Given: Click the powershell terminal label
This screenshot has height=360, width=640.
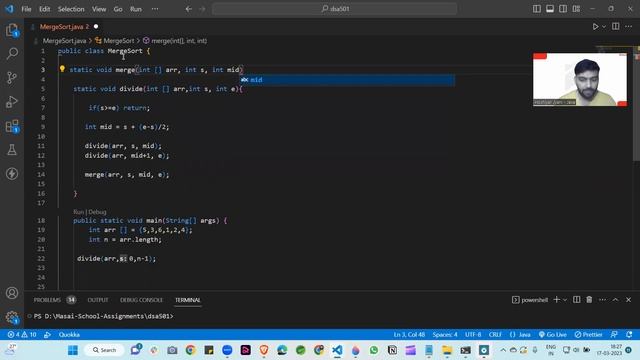Looking at the screenshot, I should click(x=530, y=300).
